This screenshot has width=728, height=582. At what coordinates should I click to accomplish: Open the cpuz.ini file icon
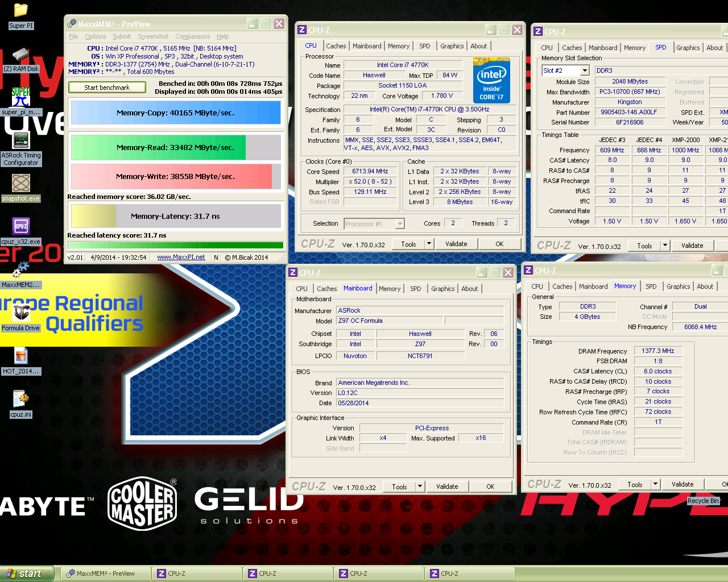click(21, 399)
